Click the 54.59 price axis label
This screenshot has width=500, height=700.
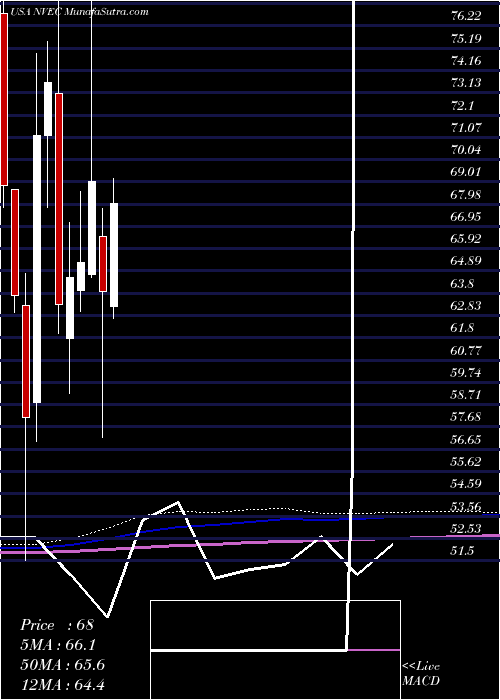[466, 483]
